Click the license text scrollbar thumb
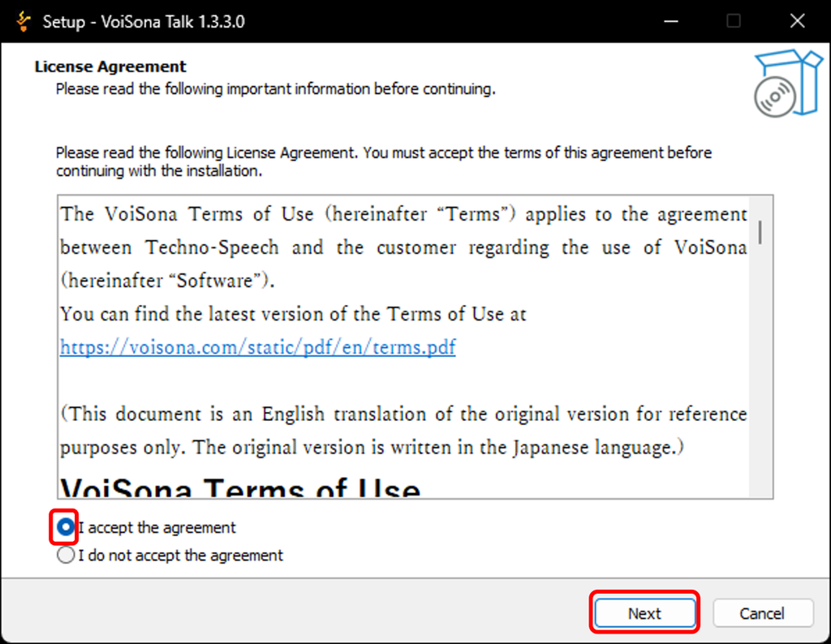This screenshot has height=644, width=831. pyautogui.click(x=760, y=233)
